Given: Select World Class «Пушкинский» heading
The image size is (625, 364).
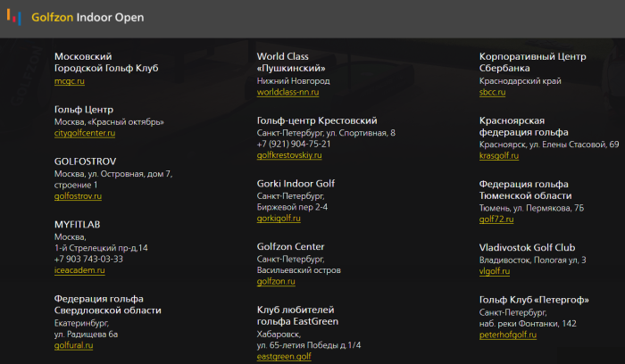Looking at the screenshot, I should [291, 62].
